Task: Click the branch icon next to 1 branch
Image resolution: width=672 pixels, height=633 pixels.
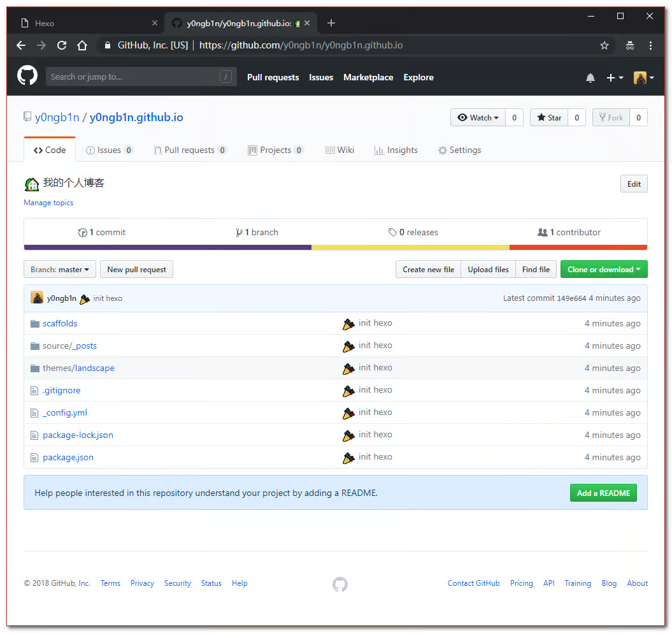Action: pos(239,232)
